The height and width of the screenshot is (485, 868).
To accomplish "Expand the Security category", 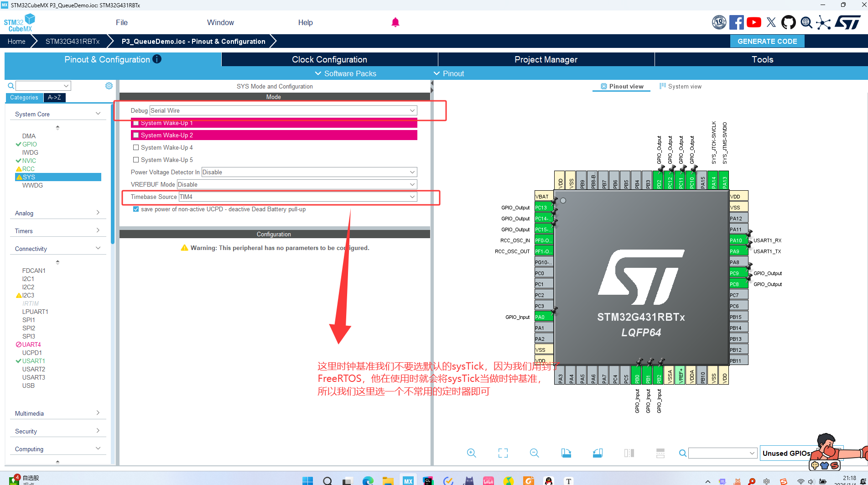I will (57, 431).
